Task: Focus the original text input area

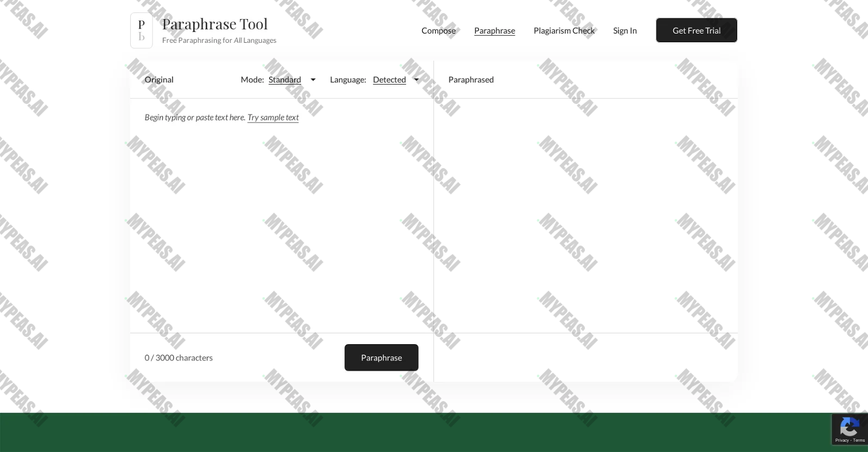Action: tap(282, 215)
